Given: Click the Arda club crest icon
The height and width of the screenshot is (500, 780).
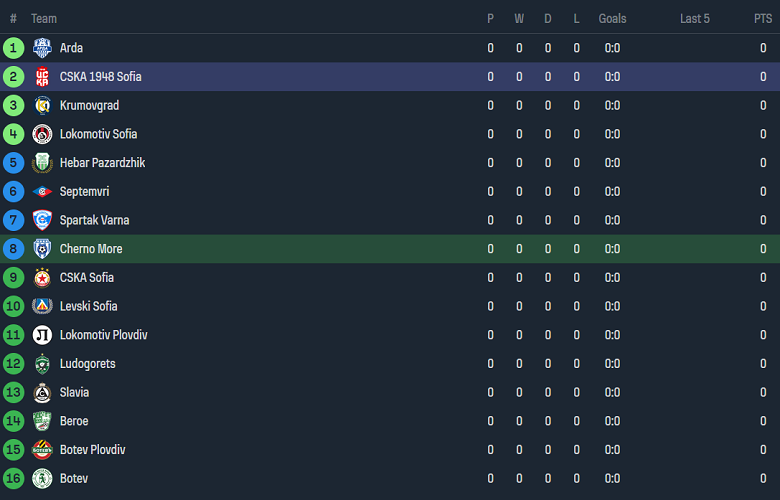Looking at the screenshot, I should (42, 48).
